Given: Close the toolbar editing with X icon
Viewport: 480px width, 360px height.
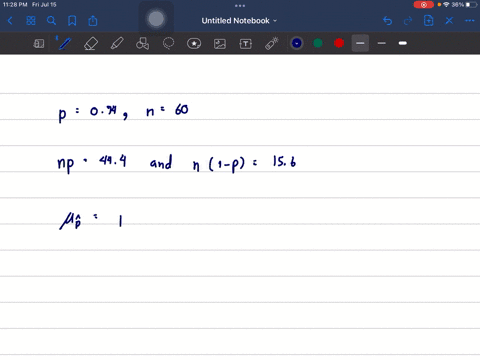Looking at the screenshot, I should point(449,21).
